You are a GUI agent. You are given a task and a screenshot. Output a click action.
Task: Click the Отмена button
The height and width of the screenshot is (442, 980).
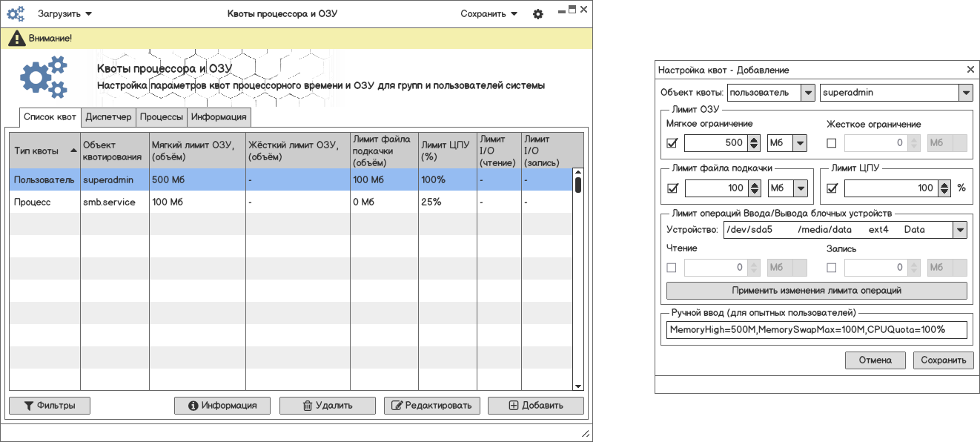point(875,360)
